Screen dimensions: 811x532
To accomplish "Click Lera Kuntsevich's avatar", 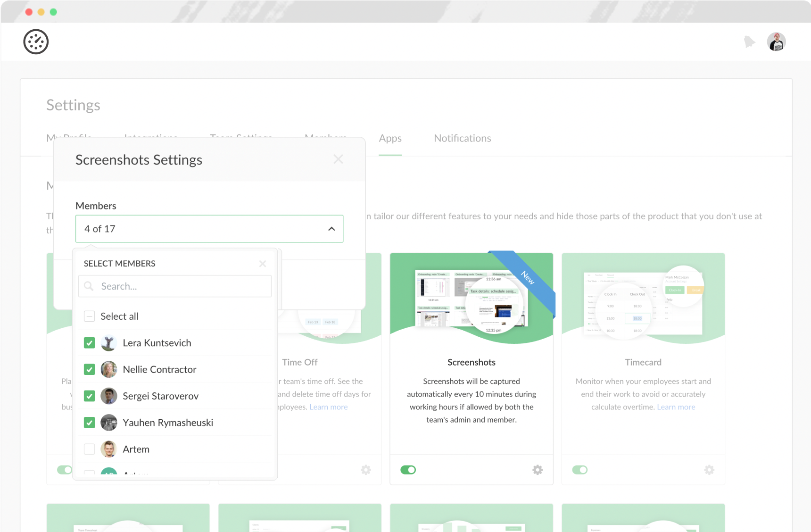I will 109,343.
